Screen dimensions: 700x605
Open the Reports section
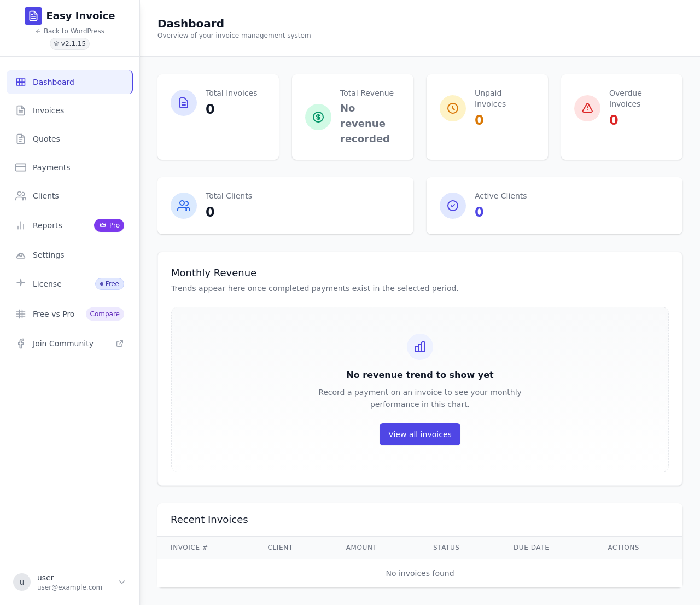69,225
